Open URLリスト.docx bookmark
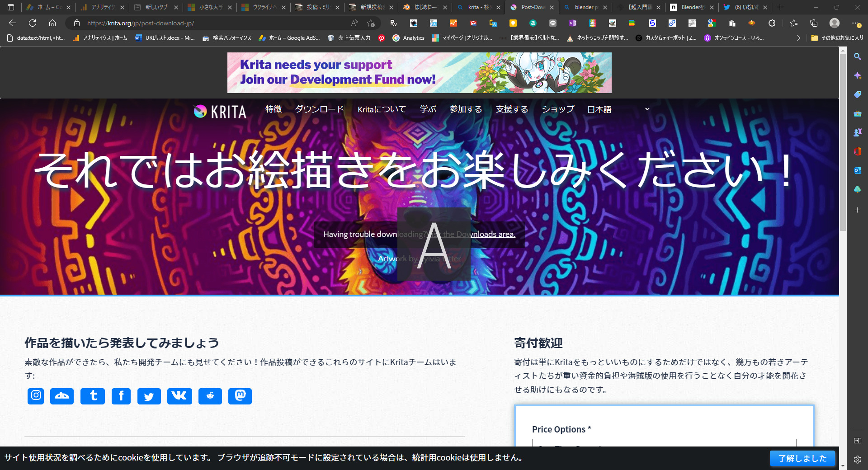Viewport: 868px width, 470px height. pyautogui.click(x=165, y=38)
